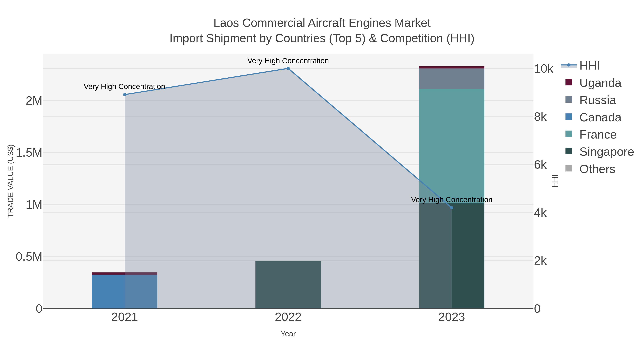Image resolution: width=644 pixels, height=362 pixels.
Task: Click the Singapore bar for 2022
Action: click(x=288, y=285)
